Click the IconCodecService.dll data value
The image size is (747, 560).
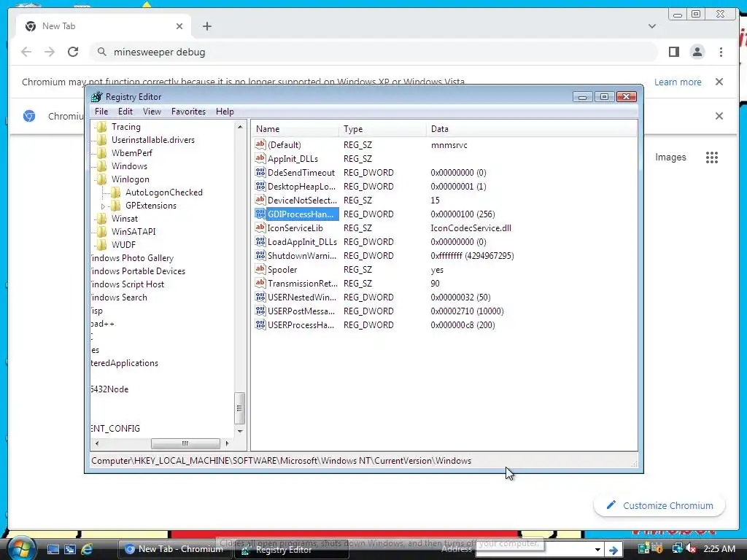471,228
